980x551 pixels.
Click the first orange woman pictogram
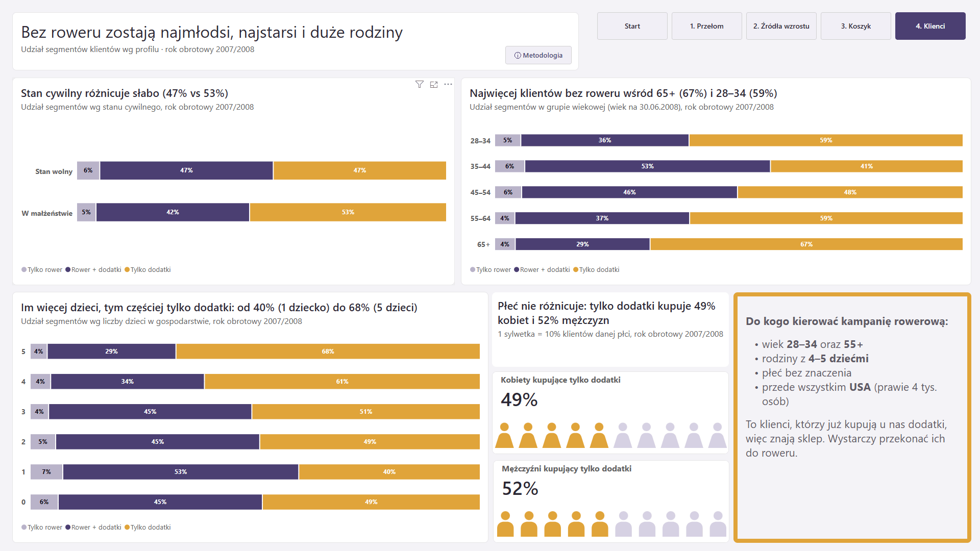pos(505,435)
